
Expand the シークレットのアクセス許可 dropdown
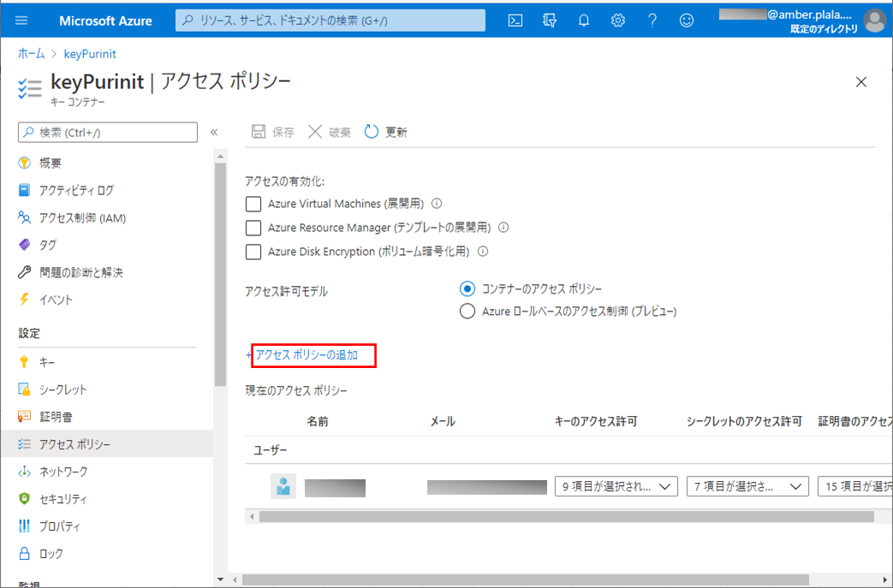pyautogui.click(x=747, y=486)
